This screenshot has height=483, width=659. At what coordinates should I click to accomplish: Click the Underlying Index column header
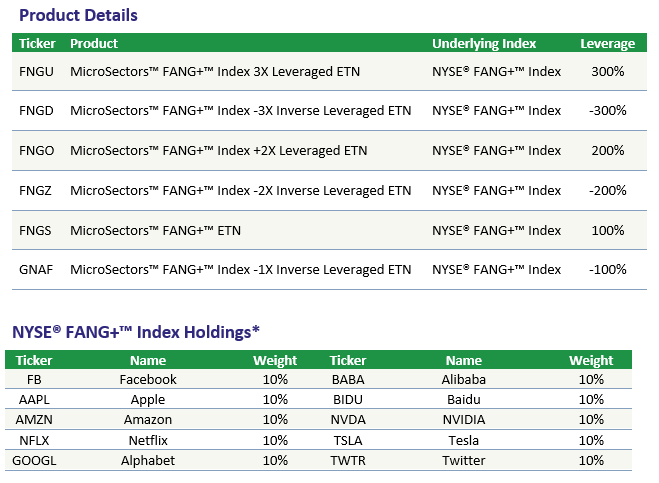(x=484, y=43)
